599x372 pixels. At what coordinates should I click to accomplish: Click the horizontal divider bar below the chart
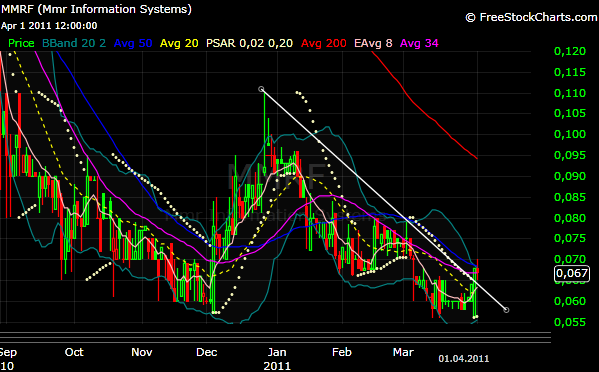tap(275, 338)
